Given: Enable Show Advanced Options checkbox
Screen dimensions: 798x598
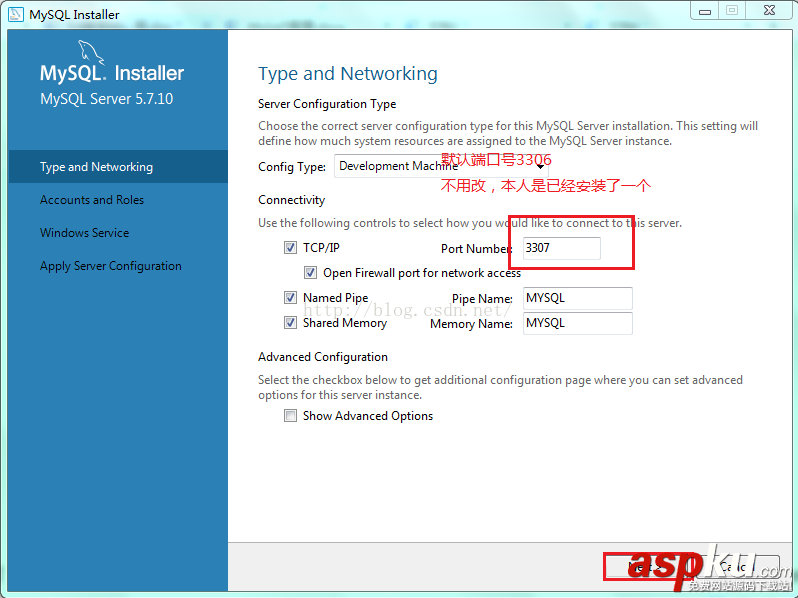Looking at the screenshot, I should [290, 416].
